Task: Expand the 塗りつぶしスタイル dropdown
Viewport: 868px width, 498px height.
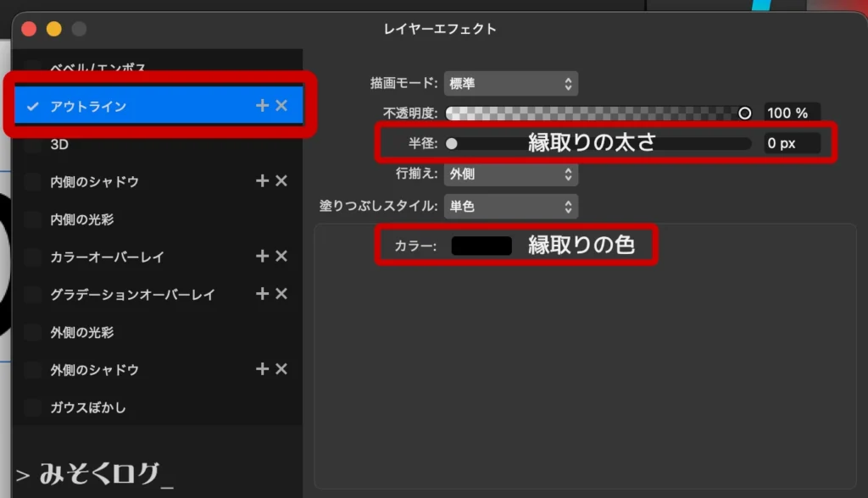Action: click(510, 206)
